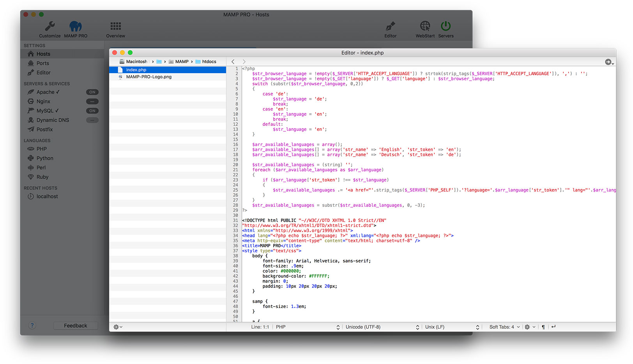Open Perl language settings
The width and height of the screenshot is (633, 364).
pos(41,167)
